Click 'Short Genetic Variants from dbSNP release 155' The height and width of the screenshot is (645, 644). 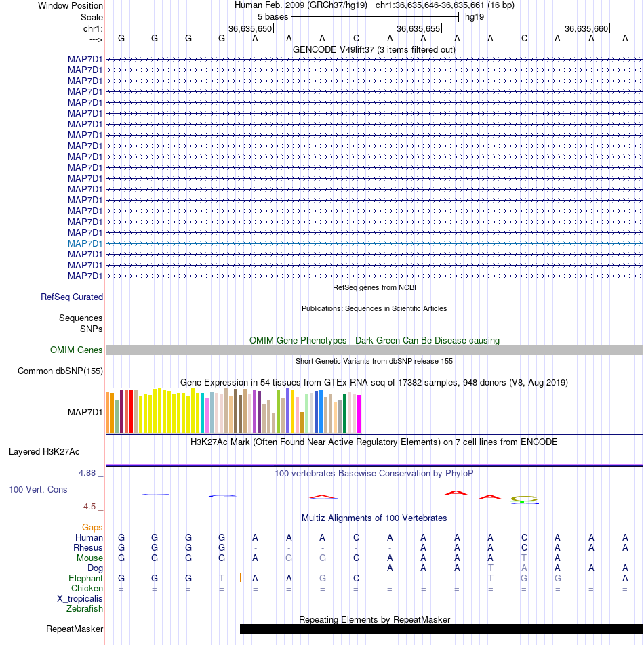(x=374, y=361)
